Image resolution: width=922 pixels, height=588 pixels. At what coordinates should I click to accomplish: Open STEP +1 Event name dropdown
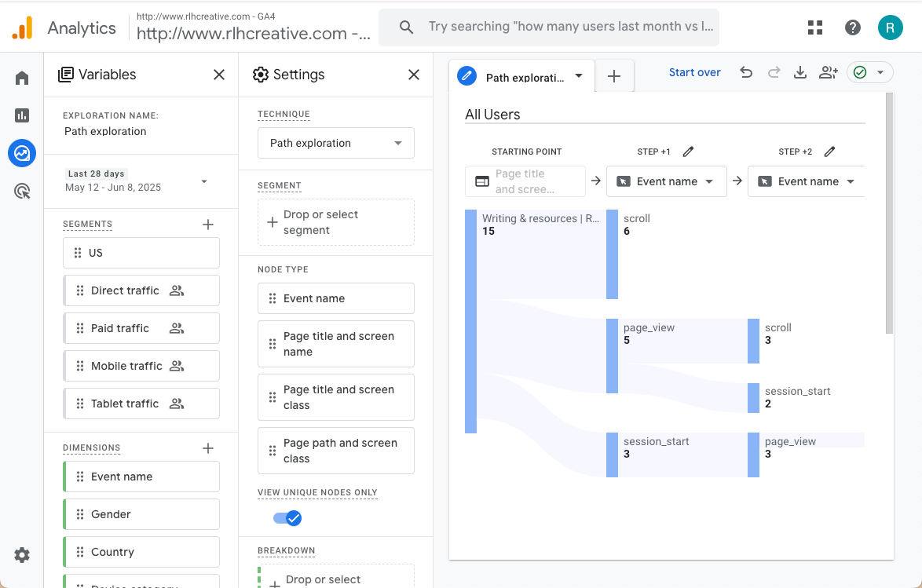point(667,181)
